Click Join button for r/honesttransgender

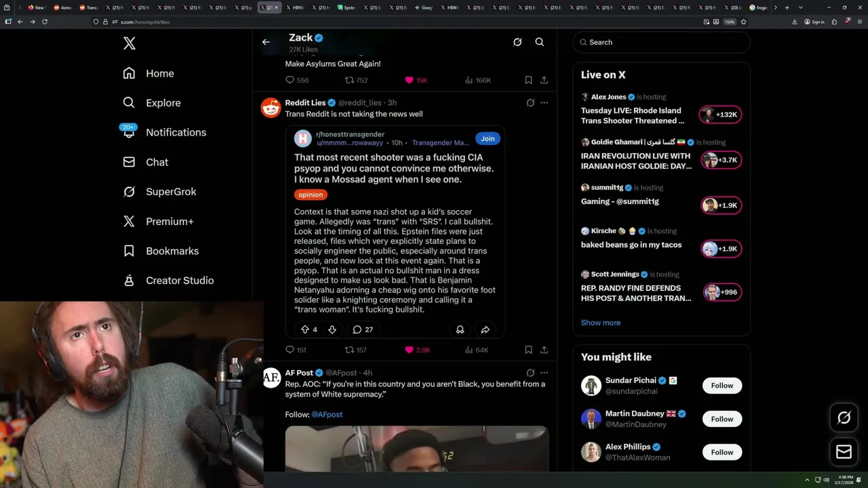coord(488,138)
